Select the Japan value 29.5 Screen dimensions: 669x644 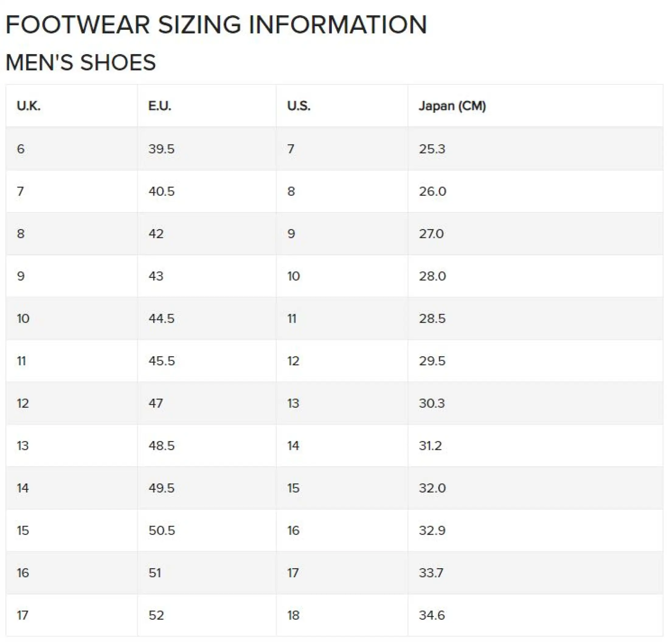click(432, 361)
